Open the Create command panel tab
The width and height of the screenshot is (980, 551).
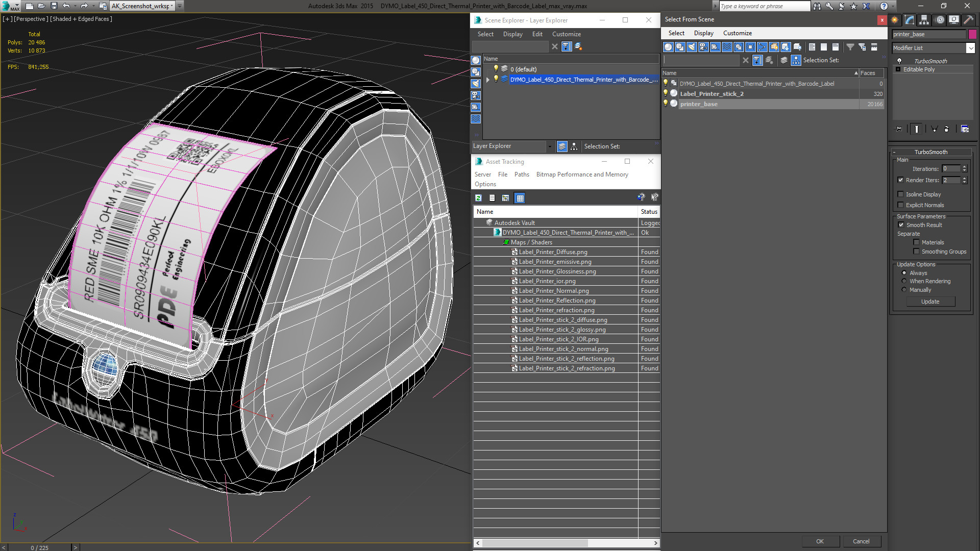[895, 20]
